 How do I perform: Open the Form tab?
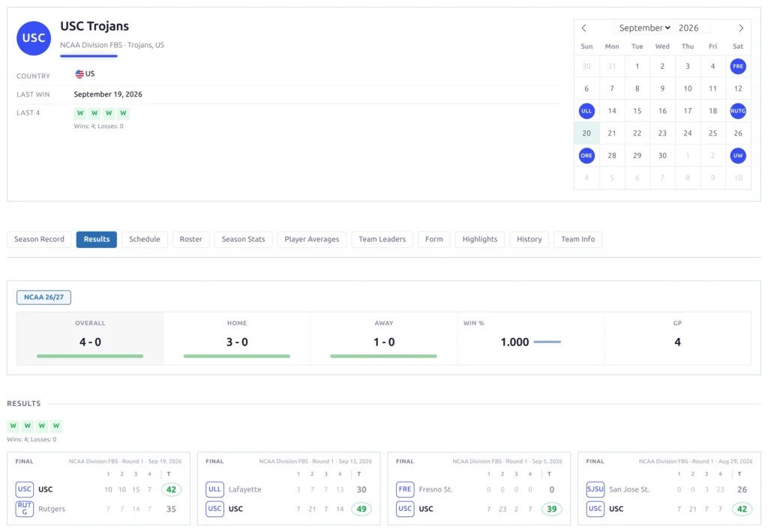click(x=434, y=239)
